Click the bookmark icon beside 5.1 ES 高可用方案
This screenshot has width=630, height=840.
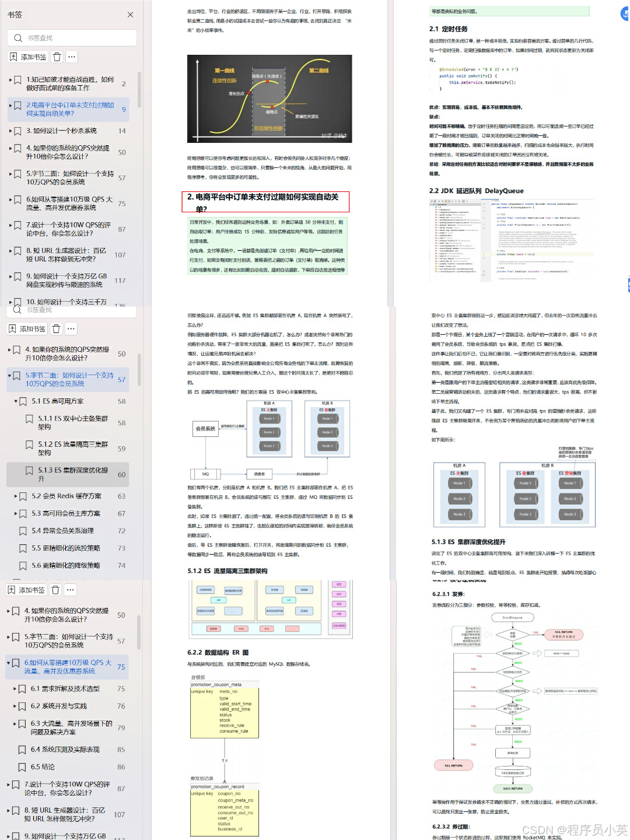23,401
